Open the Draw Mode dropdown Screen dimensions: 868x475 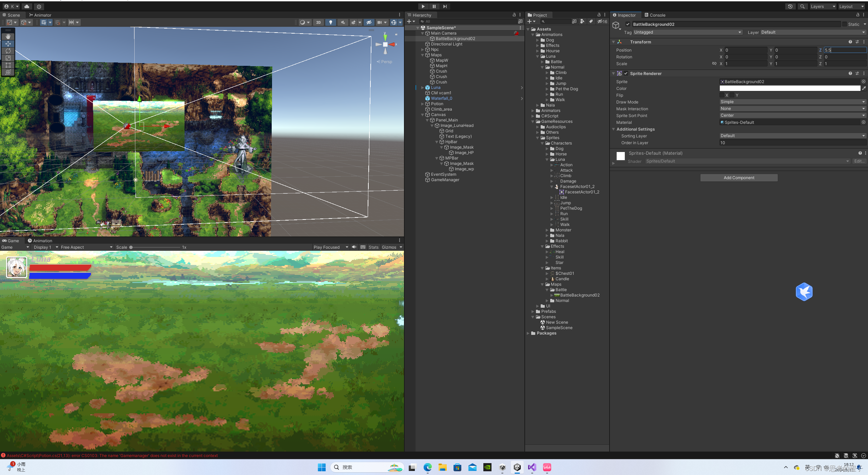tap(792, 102)
